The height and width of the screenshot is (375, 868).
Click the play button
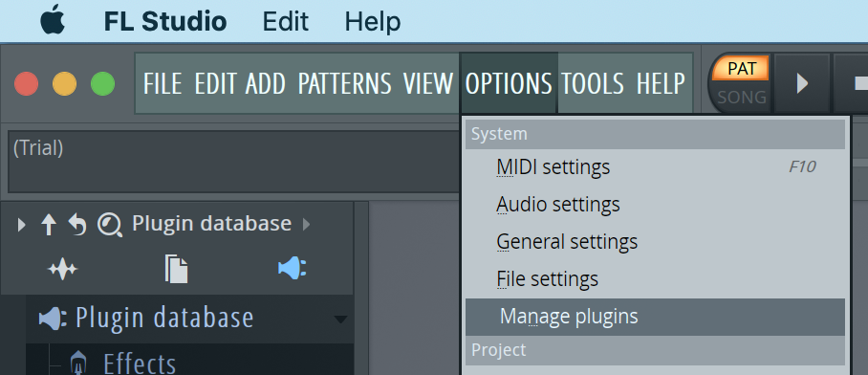[x=802, y=83]
